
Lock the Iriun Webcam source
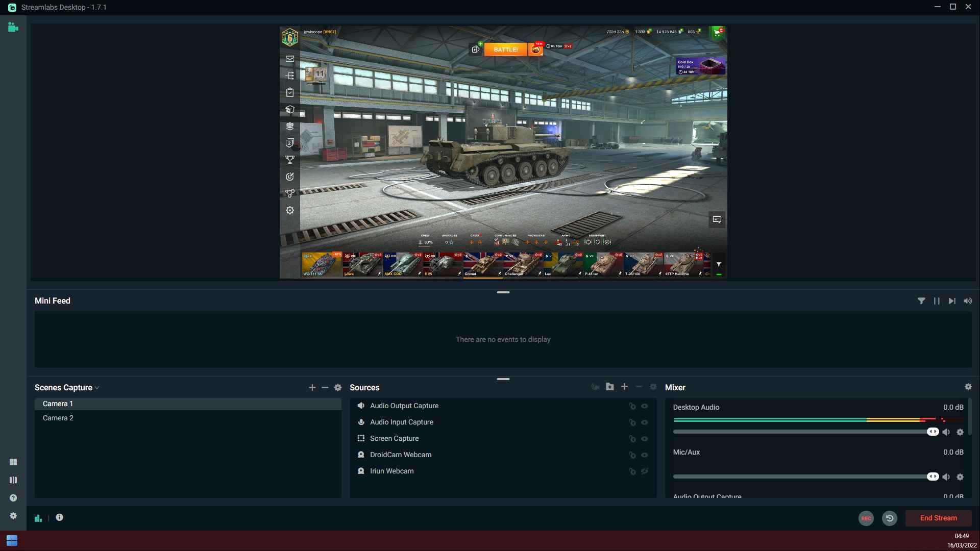point(632,471)
